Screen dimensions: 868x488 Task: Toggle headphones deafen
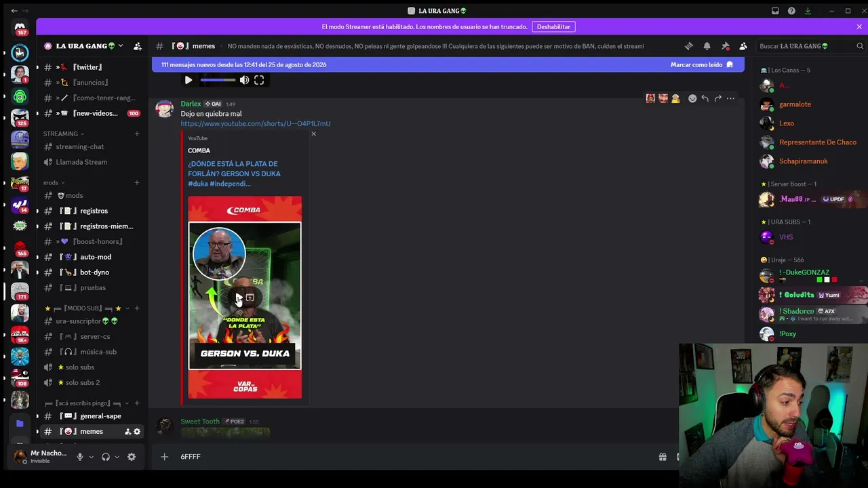point(105,457)
